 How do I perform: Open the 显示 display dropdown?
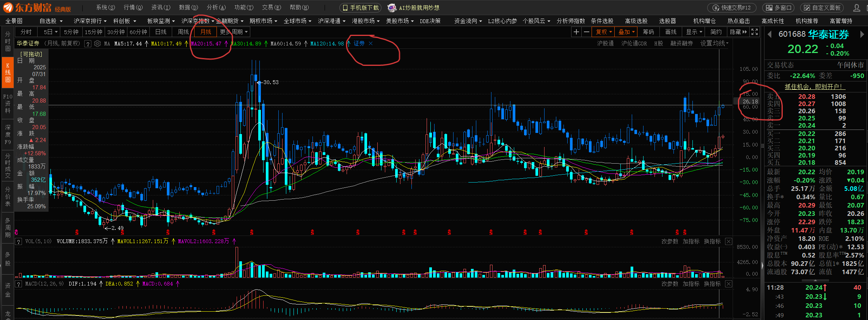tap(694, 32)
